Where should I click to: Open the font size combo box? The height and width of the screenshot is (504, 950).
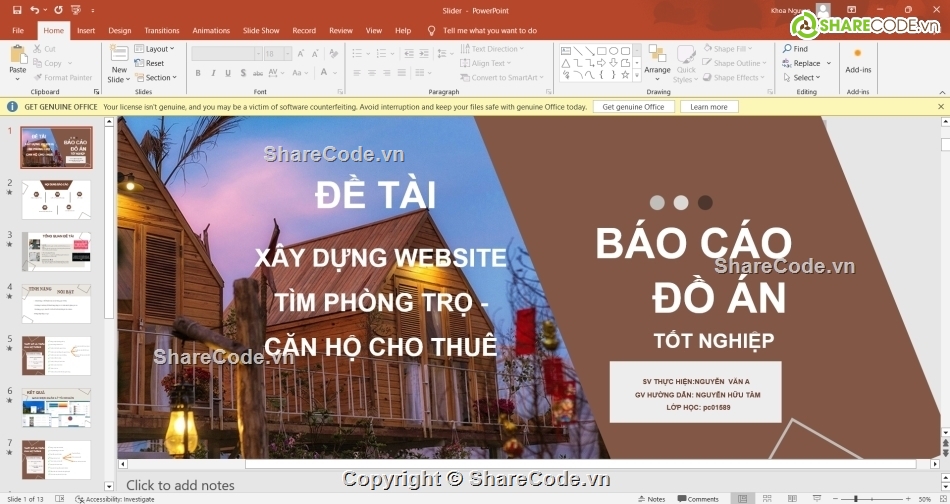278,53
